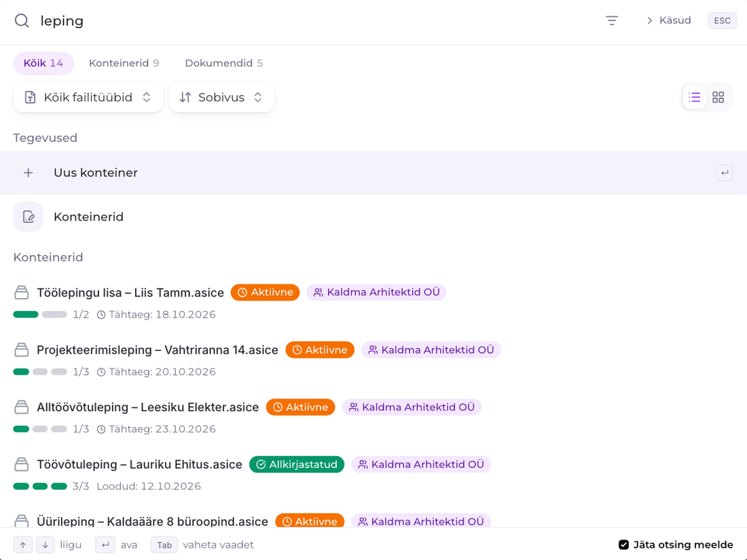The width and height of the screenshot is (747, 560).
Task: Select the 'Dokumendid 5' tab
Action: [224, 63]
